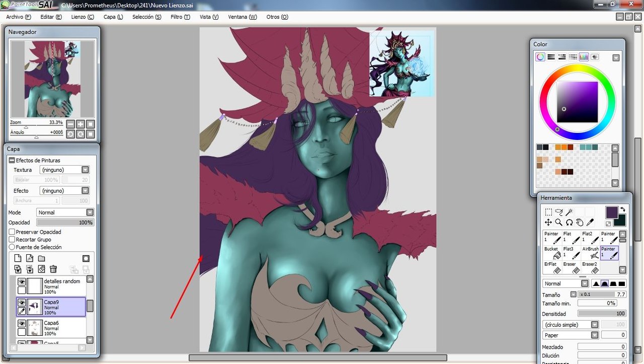Select the ErFlat eraser brush
The image size is (644, 364).
click(x=552, y=267)
